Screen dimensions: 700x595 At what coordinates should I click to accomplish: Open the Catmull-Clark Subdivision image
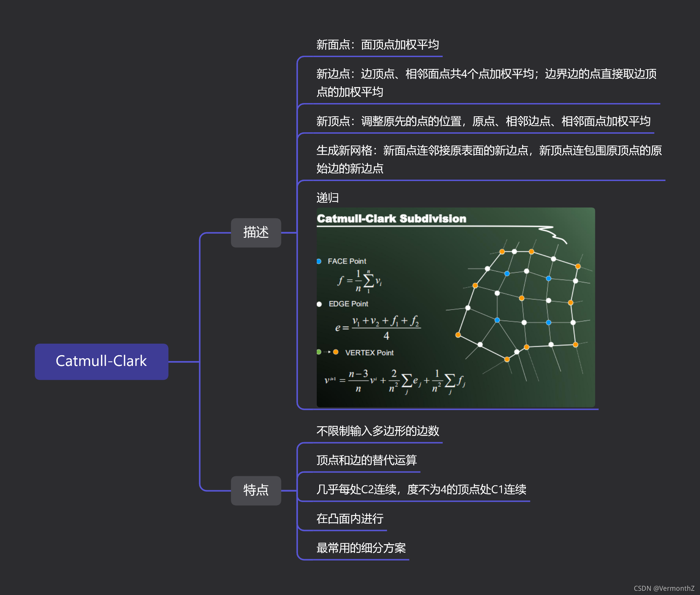456,307
